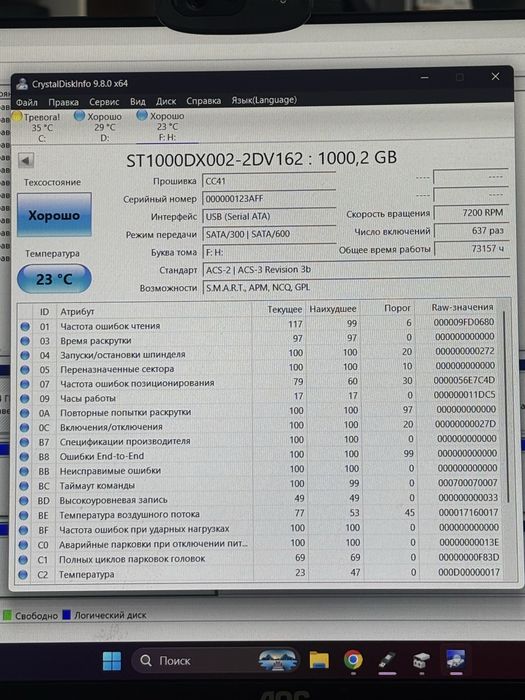Click the status dot for attribute C1
This screenshot has width=525, height=700.
pos(24,560)
